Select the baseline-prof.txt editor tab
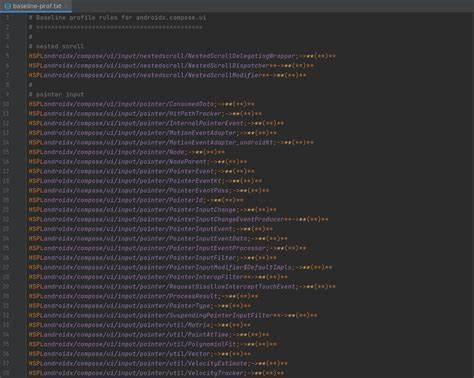This screenshot has width=474, height=378. 36,6
